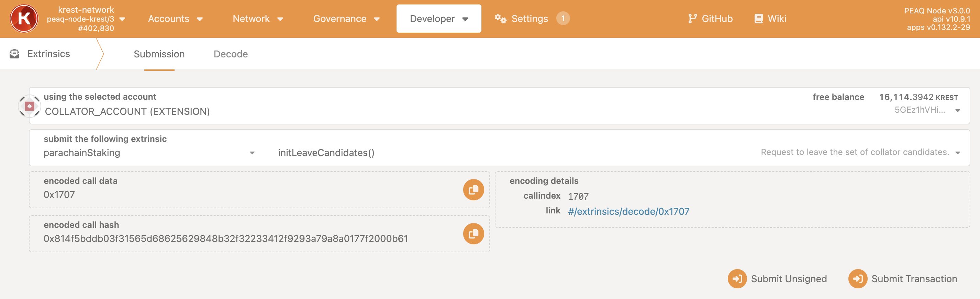980x299 pixels.
Task: Copy the encoded call hash
Action: tap(473, 234)
